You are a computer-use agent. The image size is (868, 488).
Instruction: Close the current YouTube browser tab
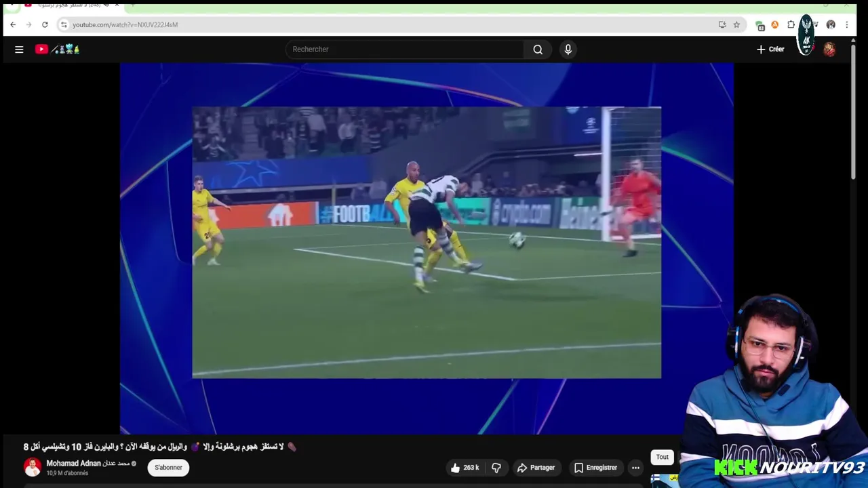point(117,5)
